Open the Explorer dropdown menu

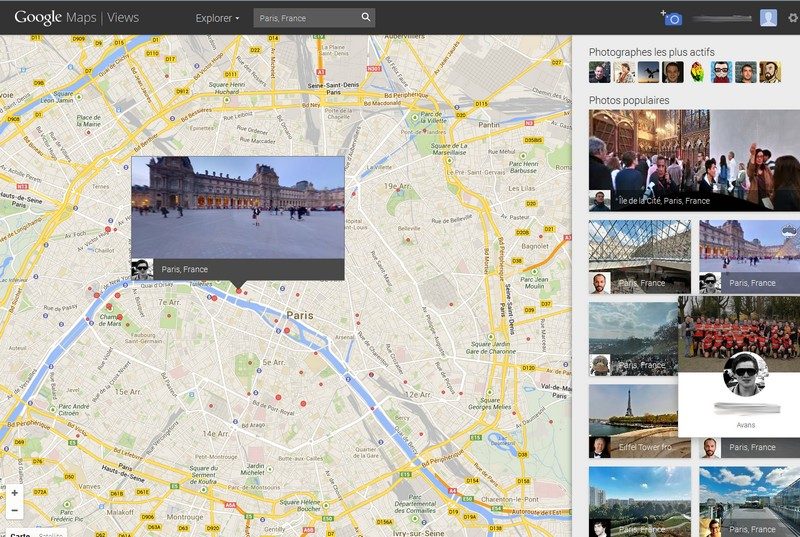[217, 18]
